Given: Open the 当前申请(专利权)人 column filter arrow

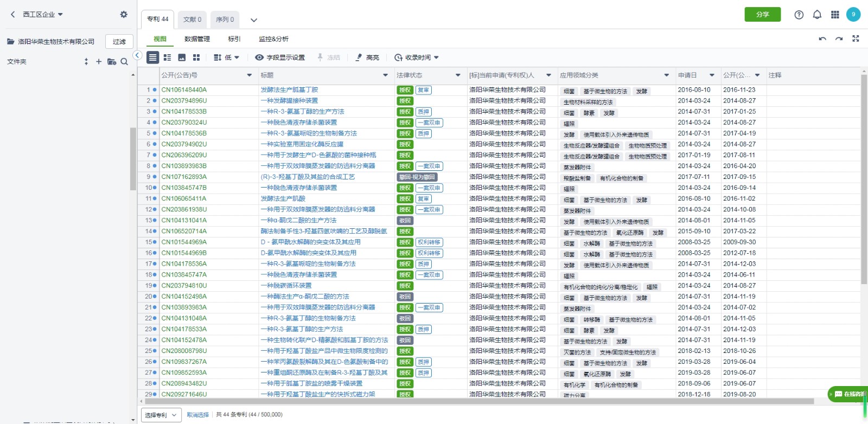Looking at the screenshot, I should click(548, 75).
